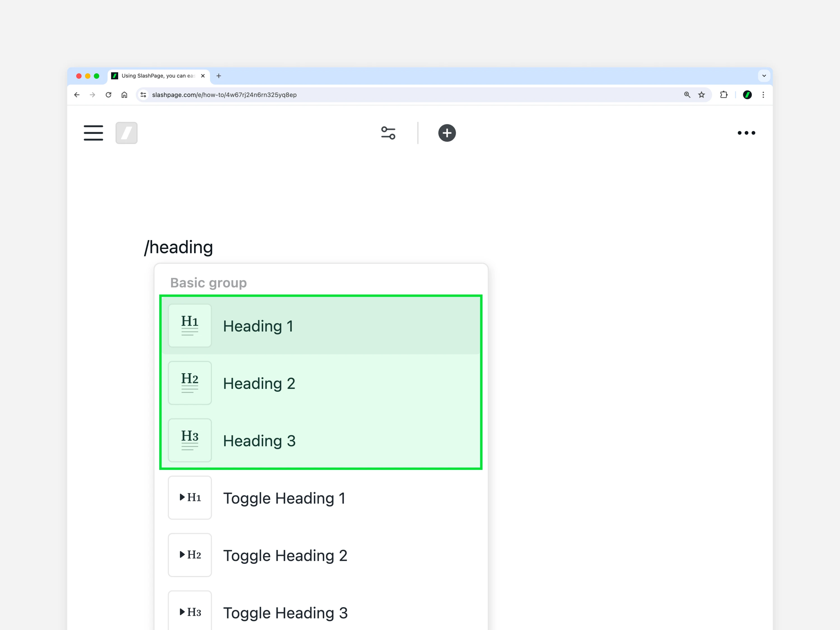
Task: Select Toggle Heading 1 option
Action: (321, 498)
